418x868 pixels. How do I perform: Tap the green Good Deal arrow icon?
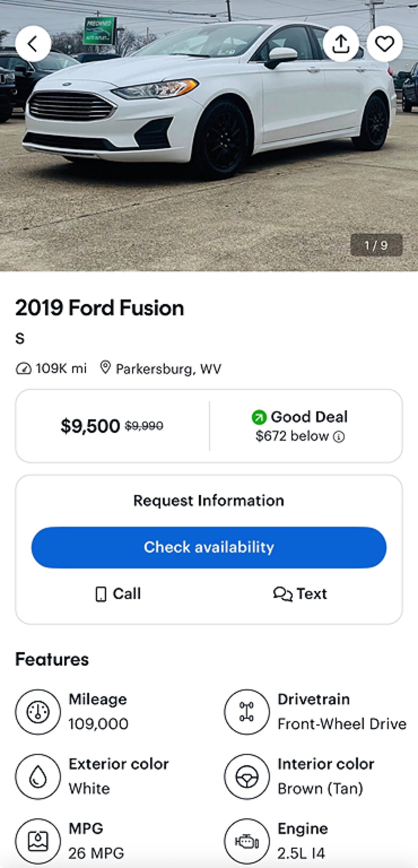(259, 417)
